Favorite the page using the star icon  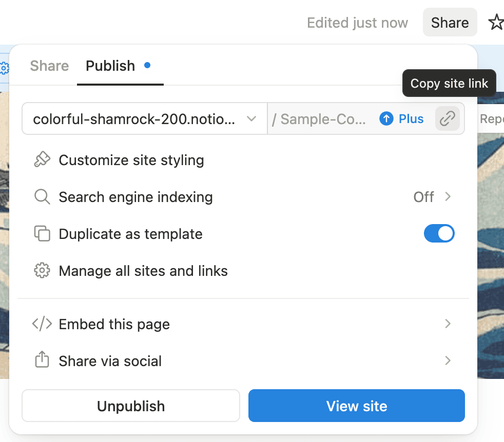click(496, 22)
